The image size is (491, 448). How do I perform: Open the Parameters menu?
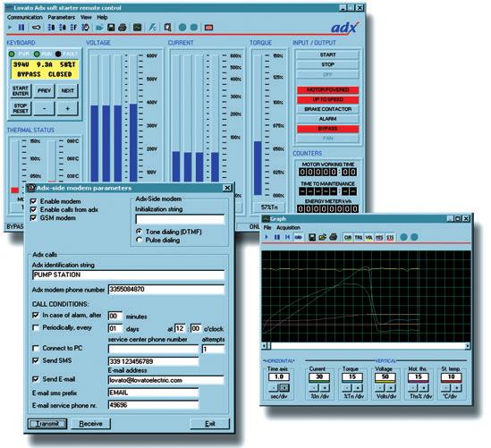click(62, 17)
